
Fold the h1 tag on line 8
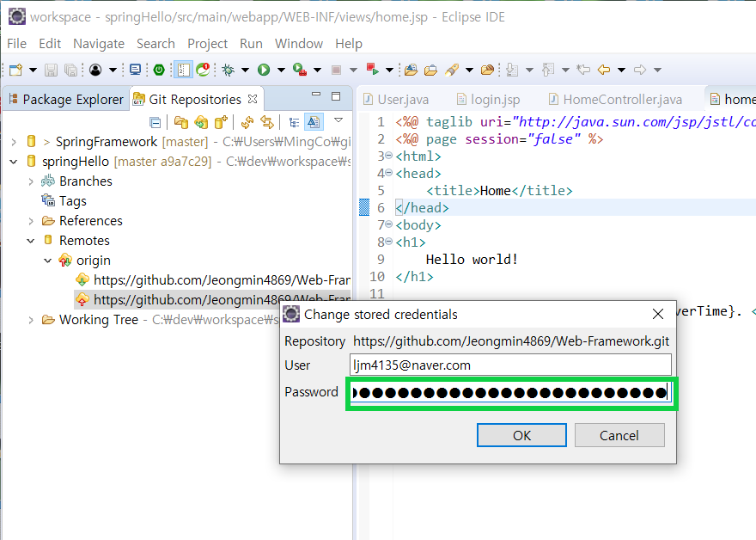click(x=388, y=242)
